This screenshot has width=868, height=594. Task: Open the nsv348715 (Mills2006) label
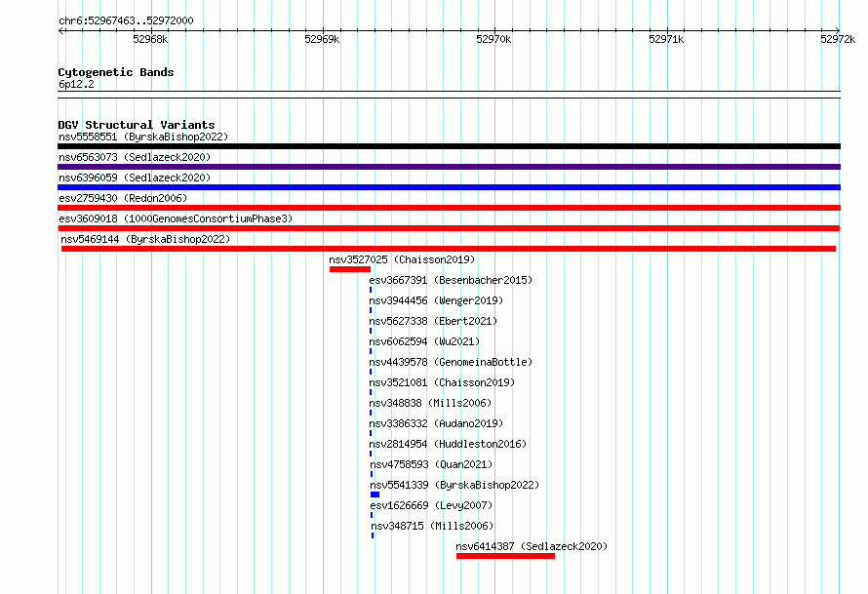(432, 526)
